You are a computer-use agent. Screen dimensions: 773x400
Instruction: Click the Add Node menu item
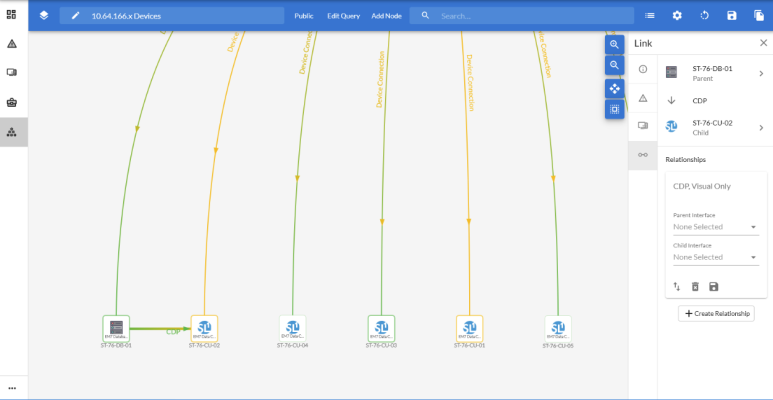click(x=388, y=16)
